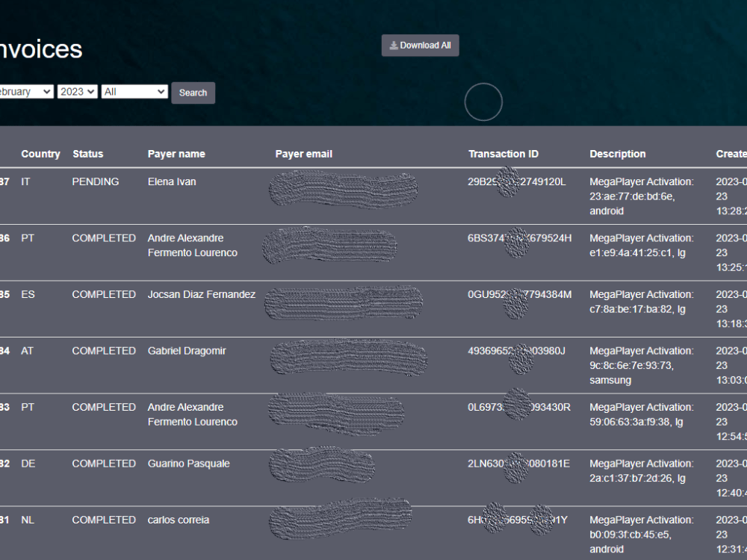Click the Country column header

click(40, 154)
